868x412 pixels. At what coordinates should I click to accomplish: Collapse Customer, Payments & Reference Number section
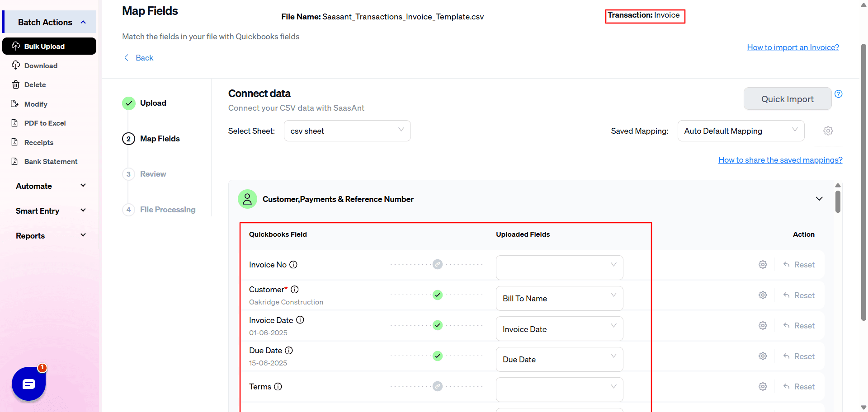click(819, 199)
